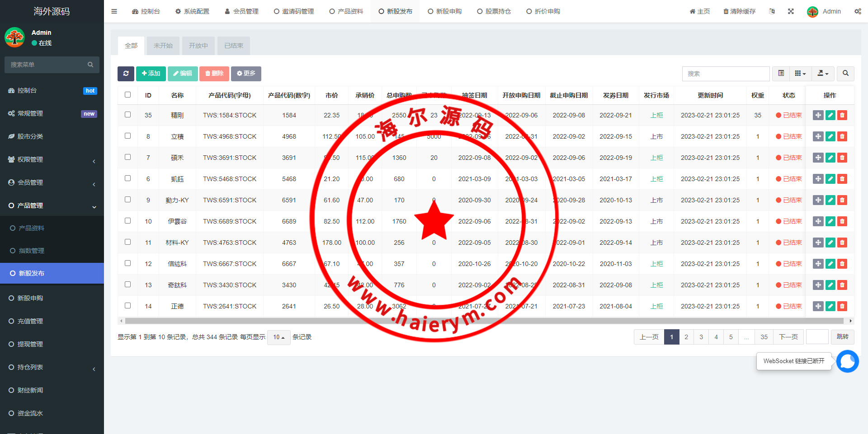Go to page 35 in pagination

coord(764,337)
